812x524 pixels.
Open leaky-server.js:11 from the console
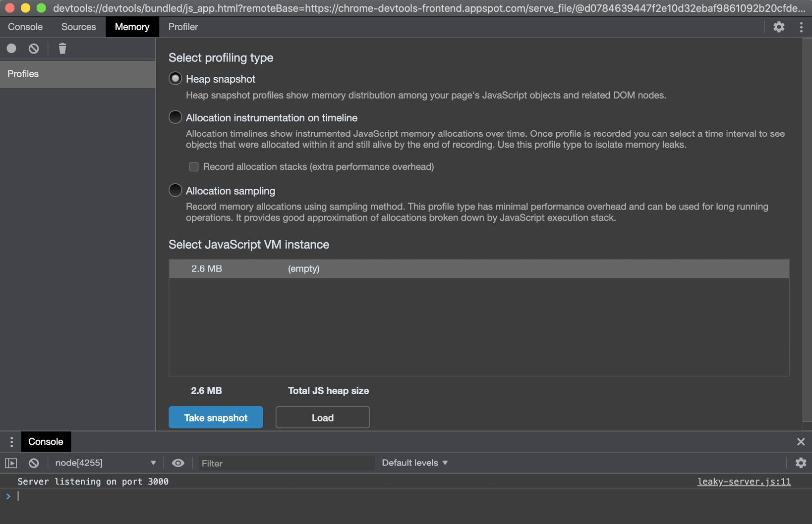(x=743, y=481)
